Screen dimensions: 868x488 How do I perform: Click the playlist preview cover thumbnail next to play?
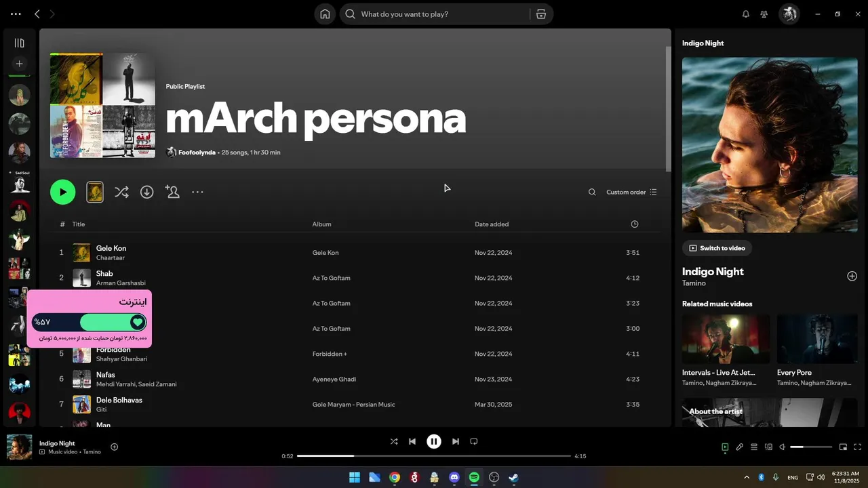[x=95, y=192]
